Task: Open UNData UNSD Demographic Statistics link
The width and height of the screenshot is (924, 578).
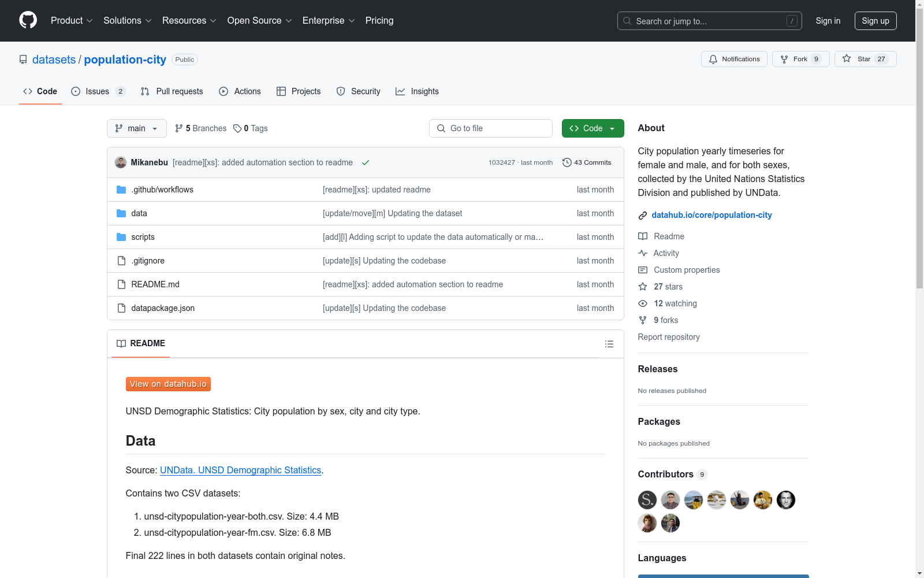Action: point(240,470)
